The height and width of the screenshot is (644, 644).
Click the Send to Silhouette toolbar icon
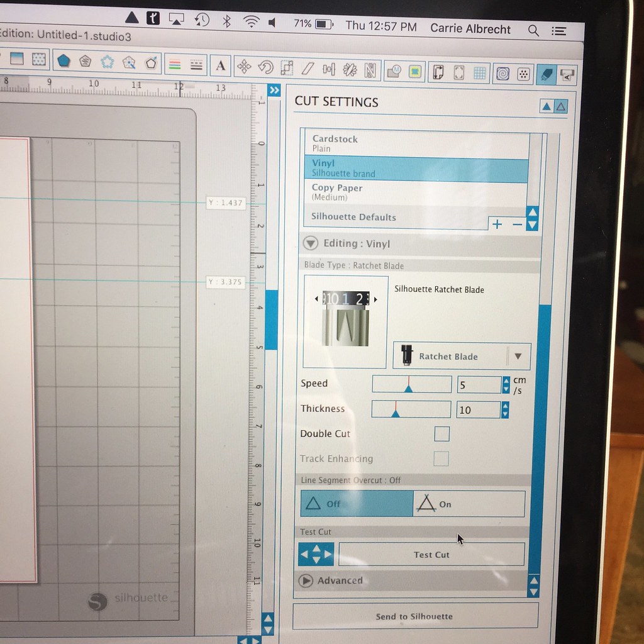click(x=567, y=75)
